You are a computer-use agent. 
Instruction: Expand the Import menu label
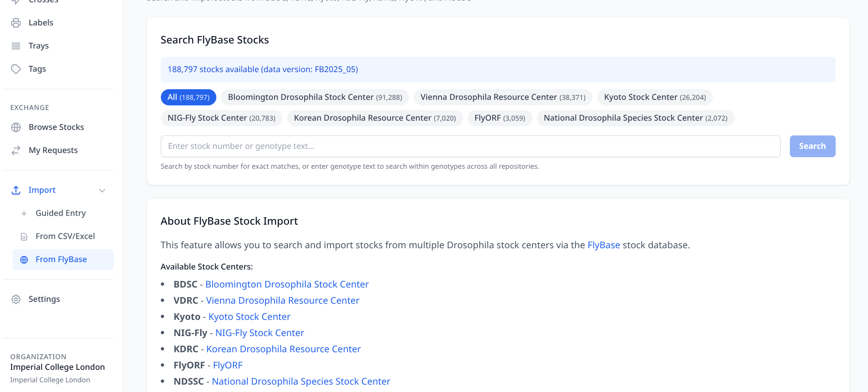tap(42, 190)
